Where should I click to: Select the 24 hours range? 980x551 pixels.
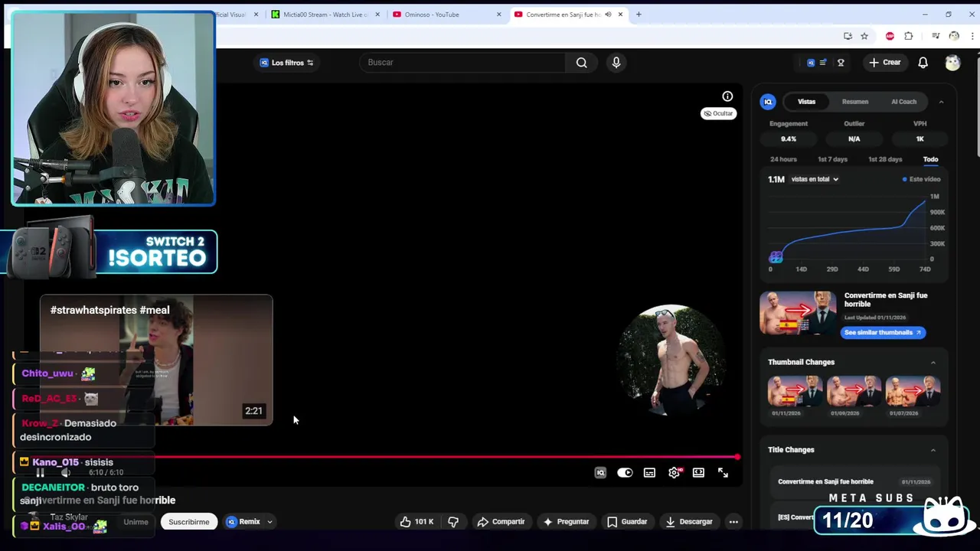pyautogui.click(x=783, y=159)
